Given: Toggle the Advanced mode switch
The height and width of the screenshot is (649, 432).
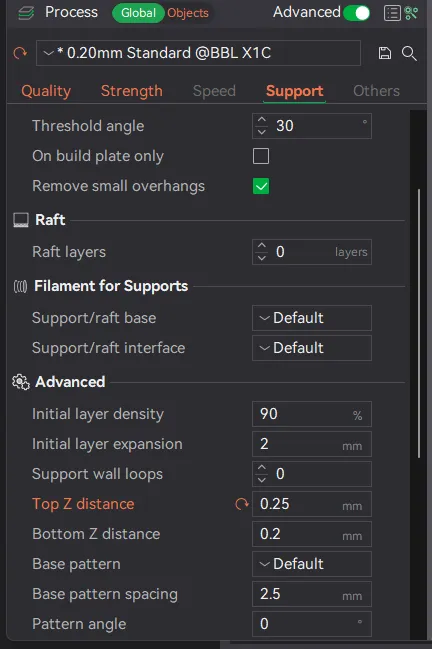Looking at the screenshot, I should tap(357, 13).
